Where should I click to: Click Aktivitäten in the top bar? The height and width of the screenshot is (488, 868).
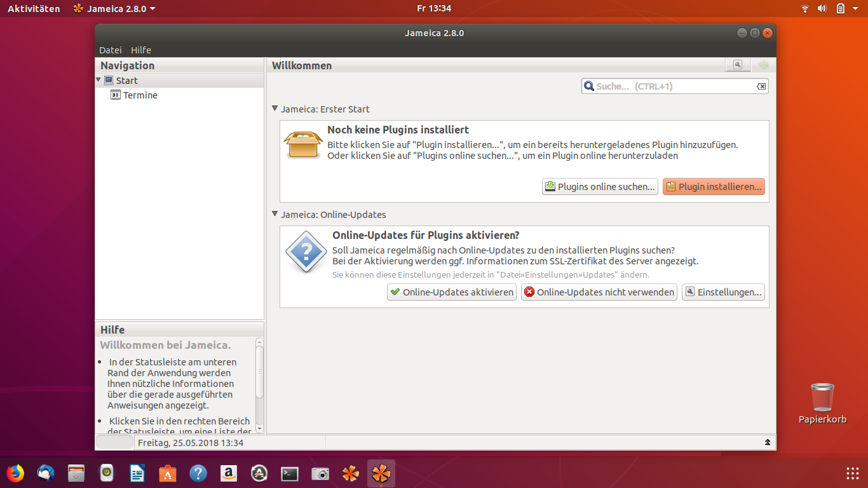point(34,8)
